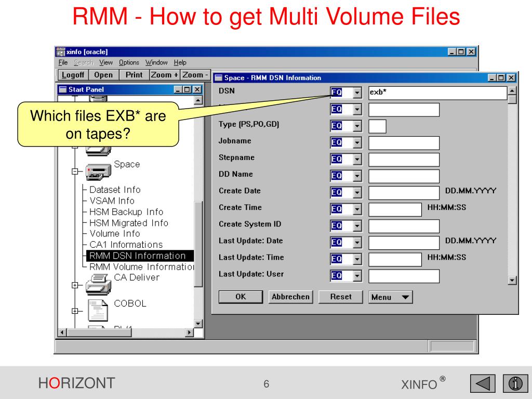
Task: Click the Jobname input field
Action: [x=404, y=143]
